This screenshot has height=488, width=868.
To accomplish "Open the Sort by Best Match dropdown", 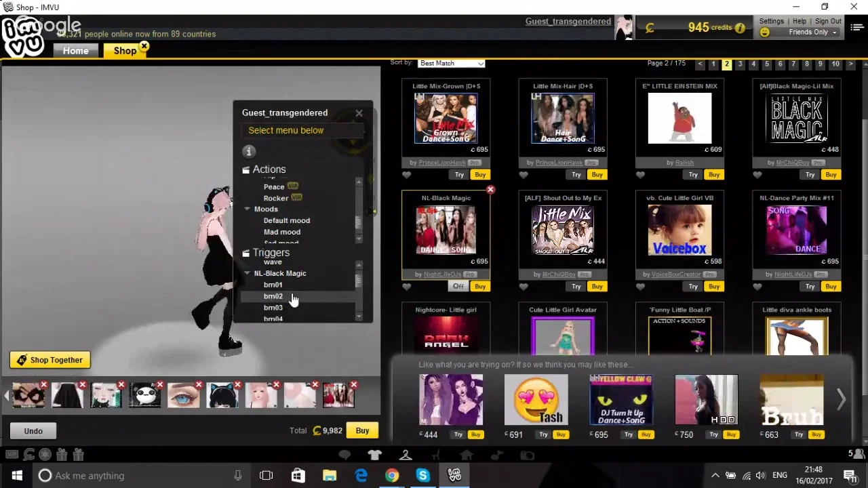I will coord(451,64).
